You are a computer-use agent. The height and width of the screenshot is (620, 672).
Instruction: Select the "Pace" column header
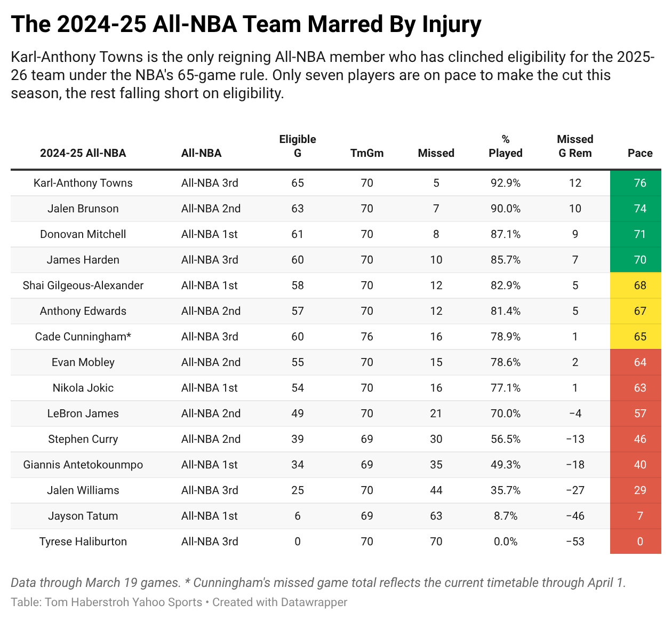(640, 153)
